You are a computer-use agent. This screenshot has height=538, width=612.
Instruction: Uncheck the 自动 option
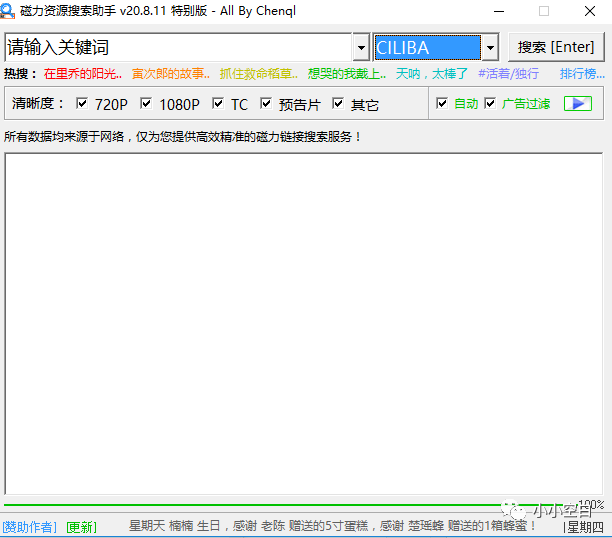click(x=442, y=104)
